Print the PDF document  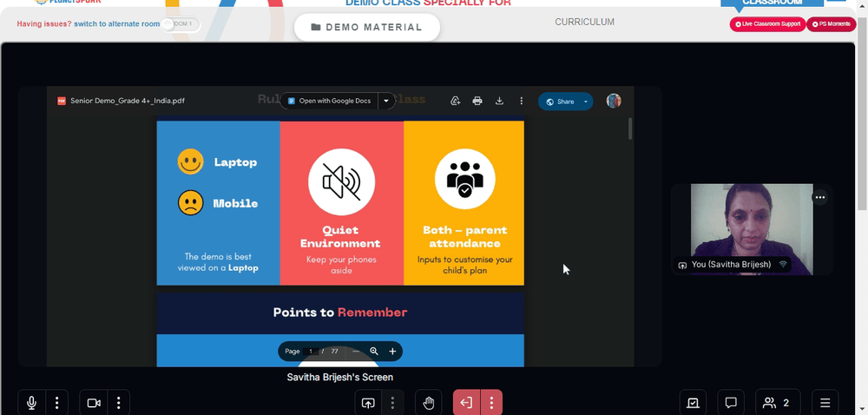pyautogui.click(x=477, y=102)
